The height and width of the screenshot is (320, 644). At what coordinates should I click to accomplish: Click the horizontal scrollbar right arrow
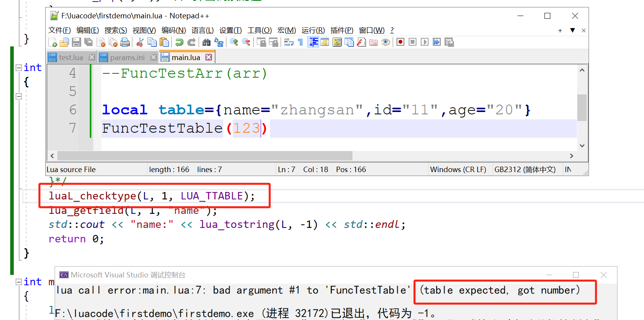[x=571, y=156]
